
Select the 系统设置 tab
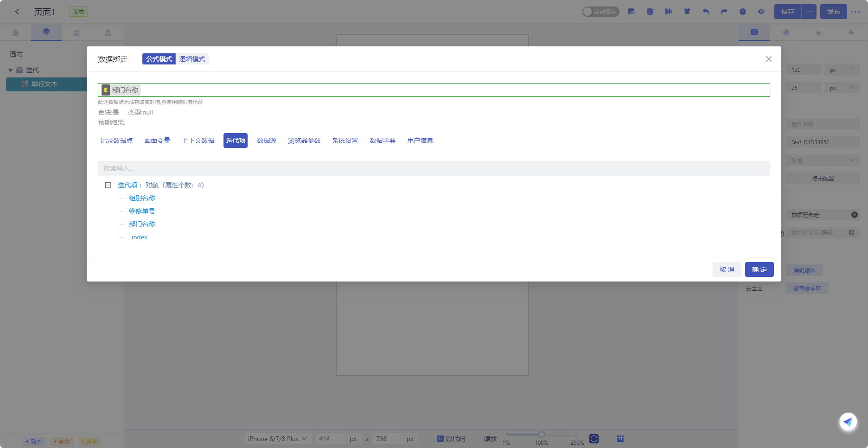[345, 141]
